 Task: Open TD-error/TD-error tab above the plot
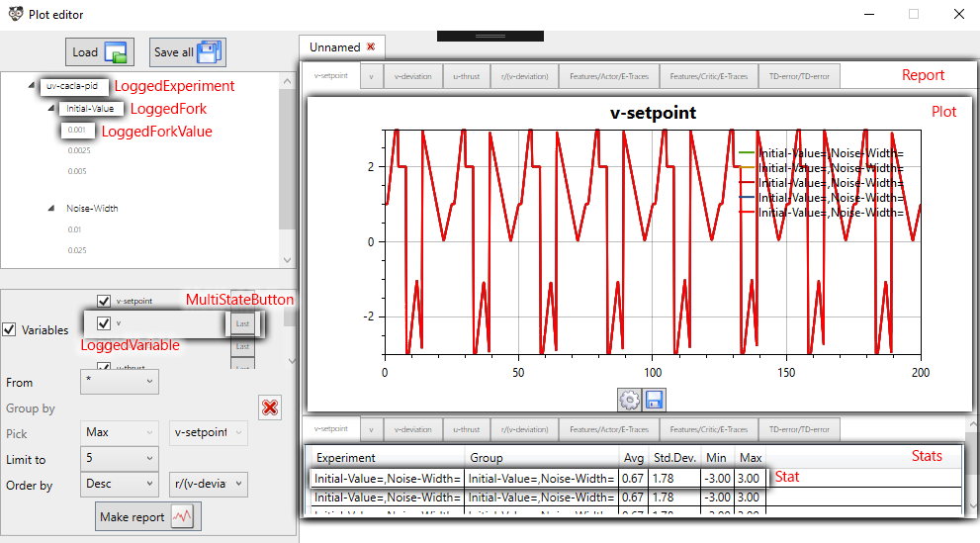[799, 76]
